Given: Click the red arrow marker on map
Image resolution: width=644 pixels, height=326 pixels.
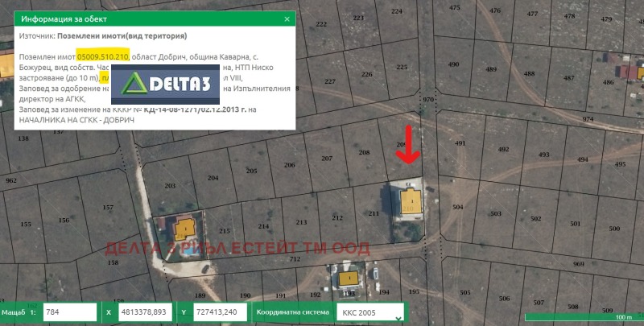Looking at the screenshot, I should click(411, 146).
